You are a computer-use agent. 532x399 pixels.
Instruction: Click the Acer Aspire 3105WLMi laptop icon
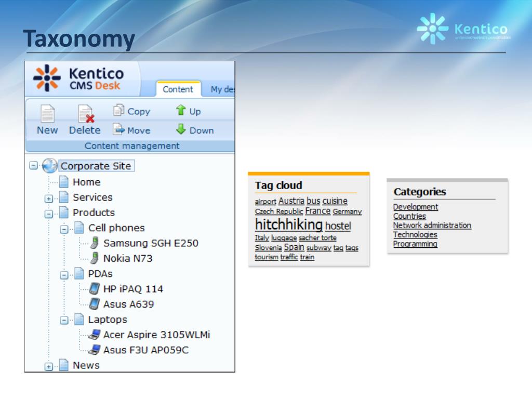pyautogui.click(x=95, y=335)
